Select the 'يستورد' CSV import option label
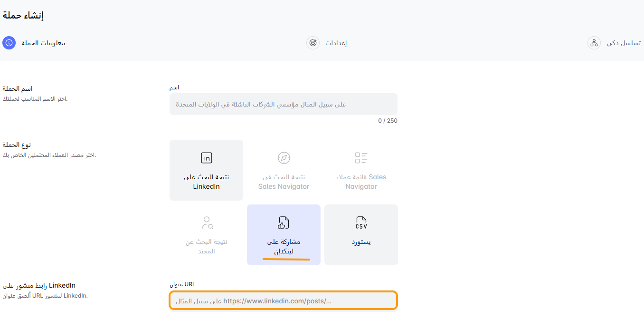Image resolution: width=644 pixels, height=329 pixels. pos(361,242)
